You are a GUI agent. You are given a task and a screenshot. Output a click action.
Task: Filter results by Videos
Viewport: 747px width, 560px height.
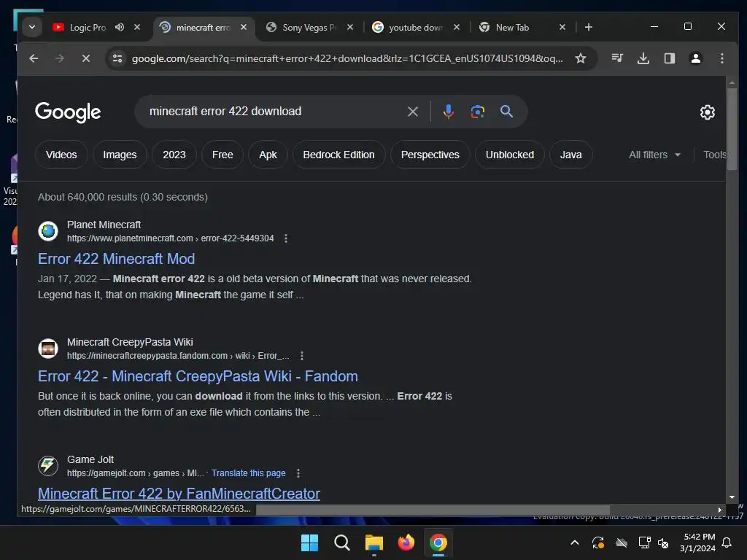click(61, 155)
